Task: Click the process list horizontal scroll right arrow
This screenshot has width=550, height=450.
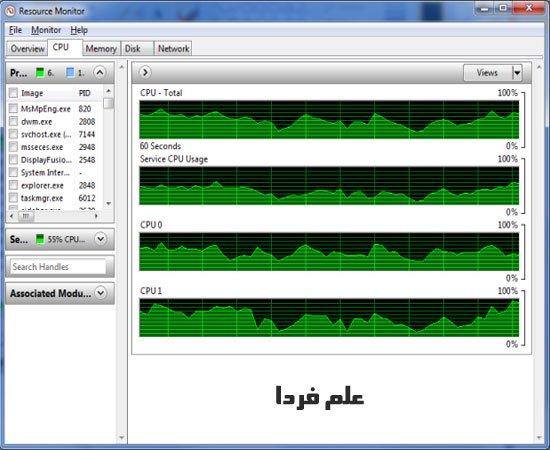Action: pyautogui.click(x=96, y=216)
